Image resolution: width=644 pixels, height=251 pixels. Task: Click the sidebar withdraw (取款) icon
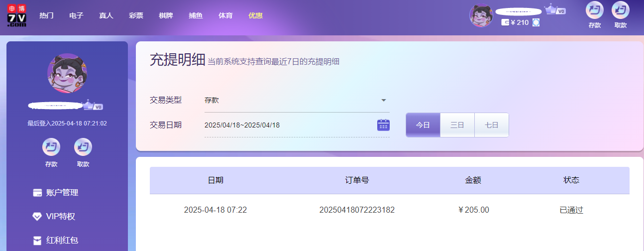tap(83, 147)
